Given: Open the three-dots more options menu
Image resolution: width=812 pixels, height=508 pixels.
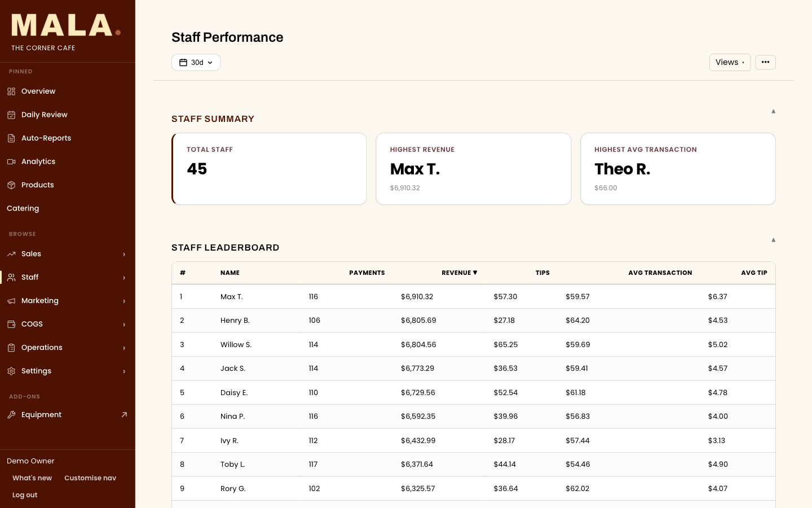Looking at the screenshot, I should point(765,62).
